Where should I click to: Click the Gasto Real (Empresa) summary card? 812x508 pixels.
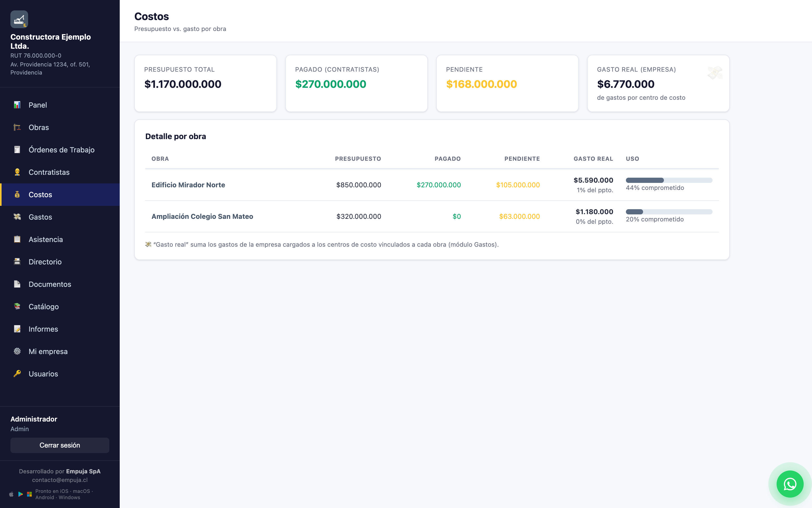(658, 83)
